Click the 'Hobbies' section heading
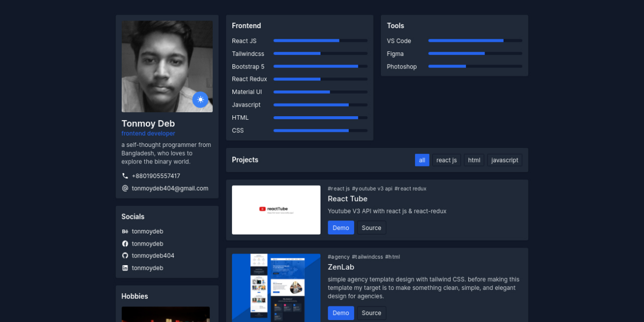The image size is (644, 322). tap(135, 296)
